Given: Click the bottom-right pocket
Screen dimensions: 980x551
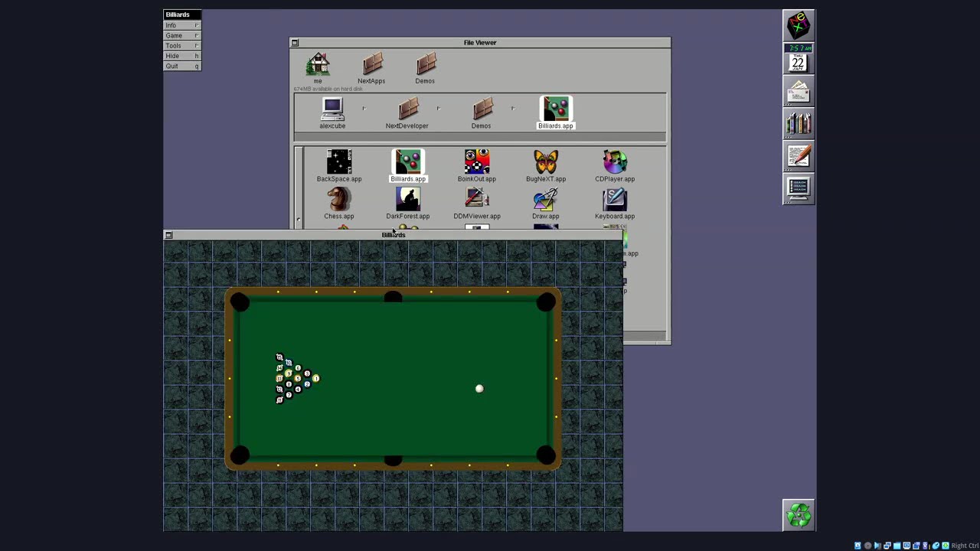Looking at the screenshot, I should (x=546, y=456).
